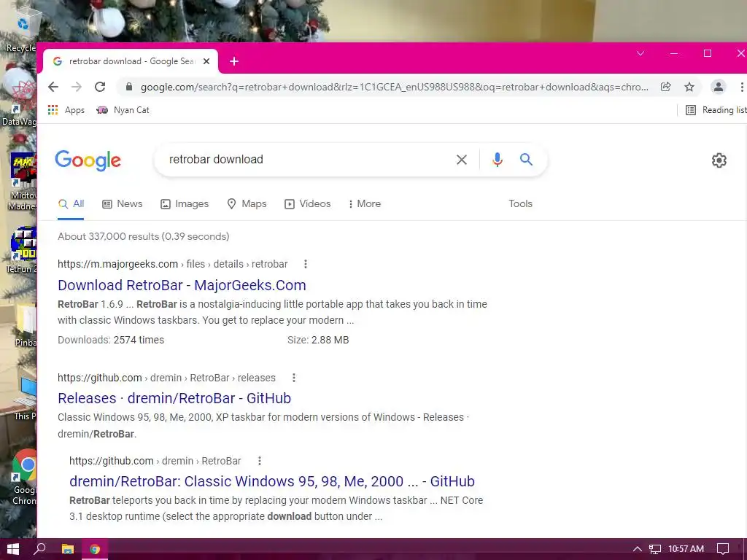
Task: Open File Explorer from the taskbar
Action: (x=68, y=549)
